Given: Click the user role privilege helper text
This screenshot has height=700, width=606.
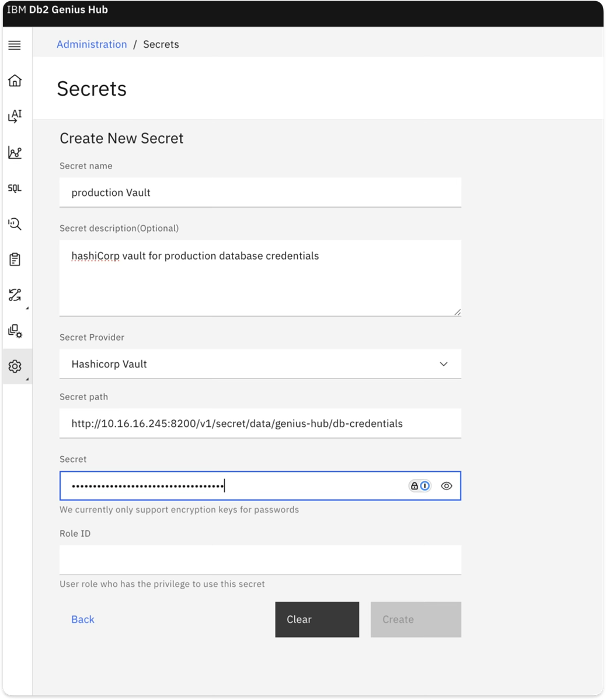Looking at the screenshot, I should 162,584.
